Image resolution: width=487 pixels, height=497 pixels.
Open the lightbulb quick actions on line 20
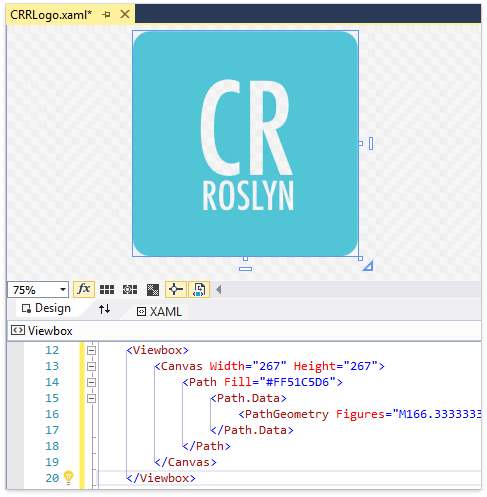[x=68, y=478]
